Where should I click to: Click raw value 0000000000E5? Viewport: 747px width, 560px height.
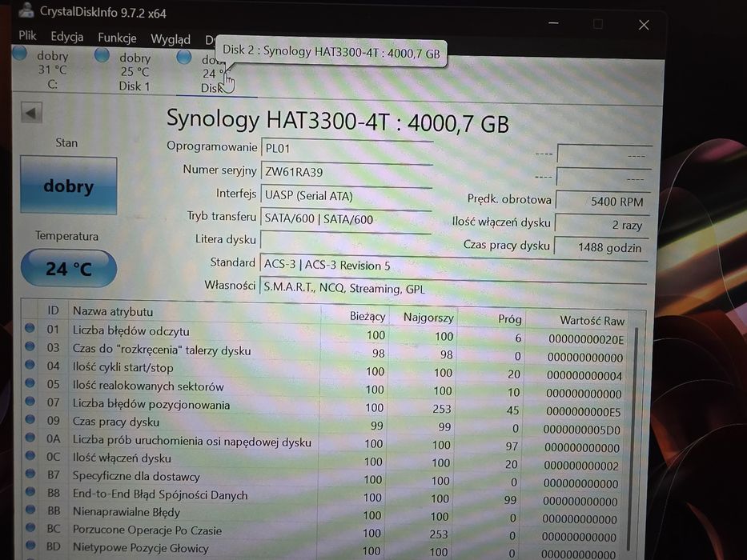coord(584,412)
